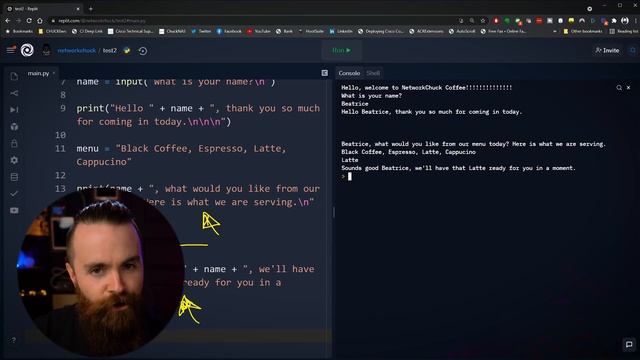Image resolution: width=640 pixels, height=360 pixels.
Task: Go back in the browser
Action: (x=8, y=20)
